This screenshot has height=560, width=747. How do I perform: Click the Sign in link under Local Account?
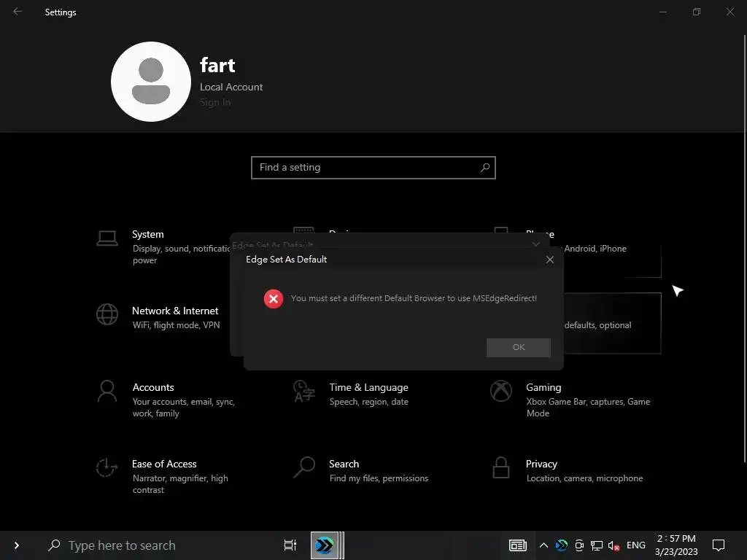click(215, 102)
